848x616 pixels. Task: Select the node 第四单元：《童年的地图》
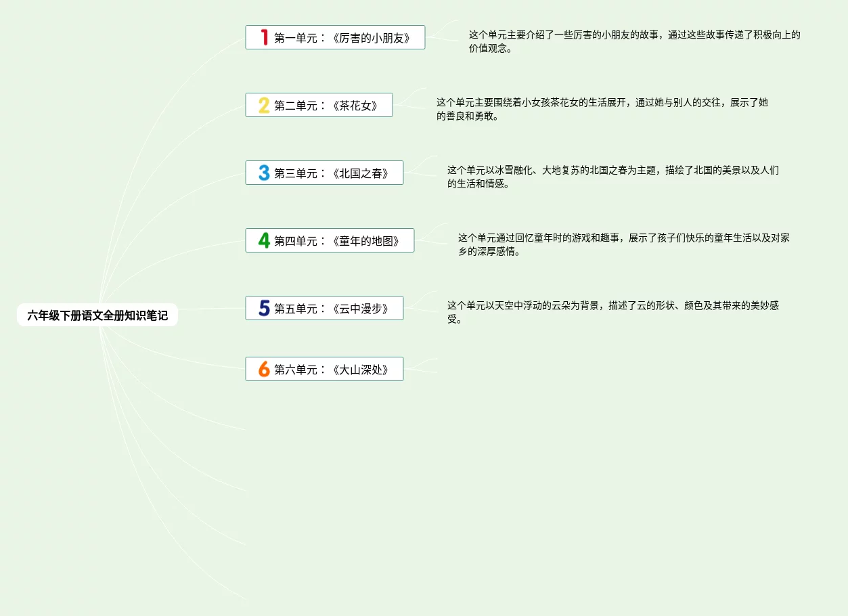coord(330,240)
